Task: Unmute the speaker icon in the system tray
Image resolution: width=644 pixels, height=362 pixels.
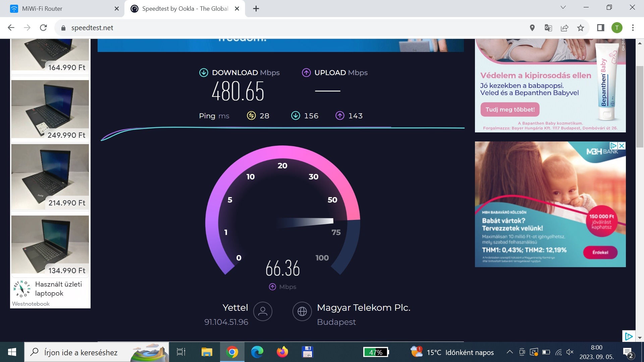Action: 570,352
